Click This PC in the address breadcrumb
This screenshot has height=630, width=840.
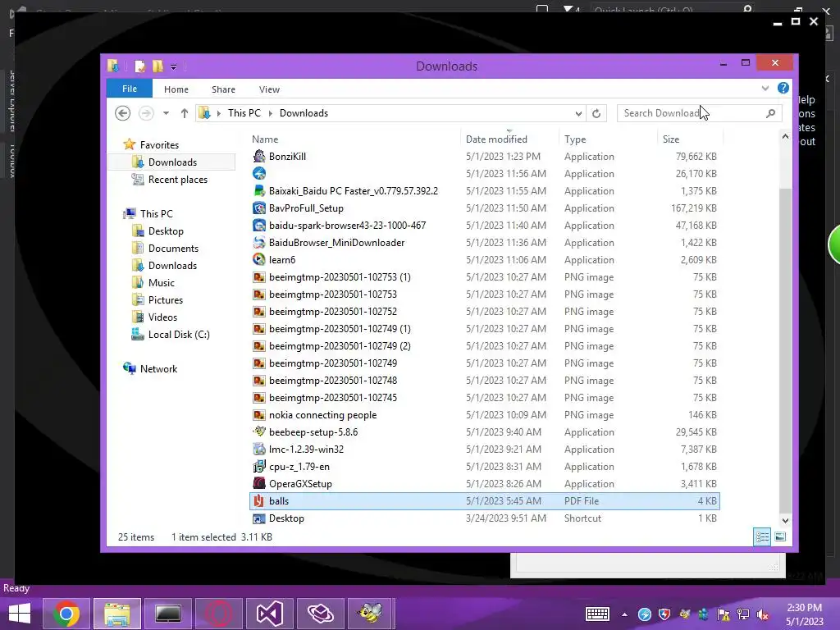[244, 113]
